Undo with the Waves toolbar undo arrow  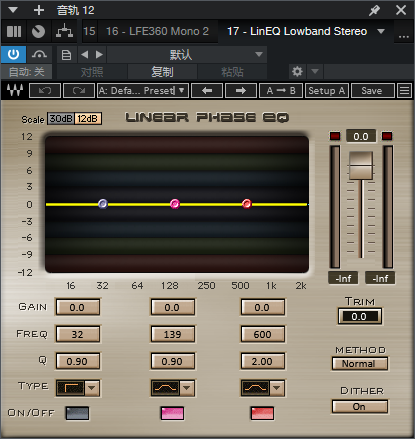[45, 90]
